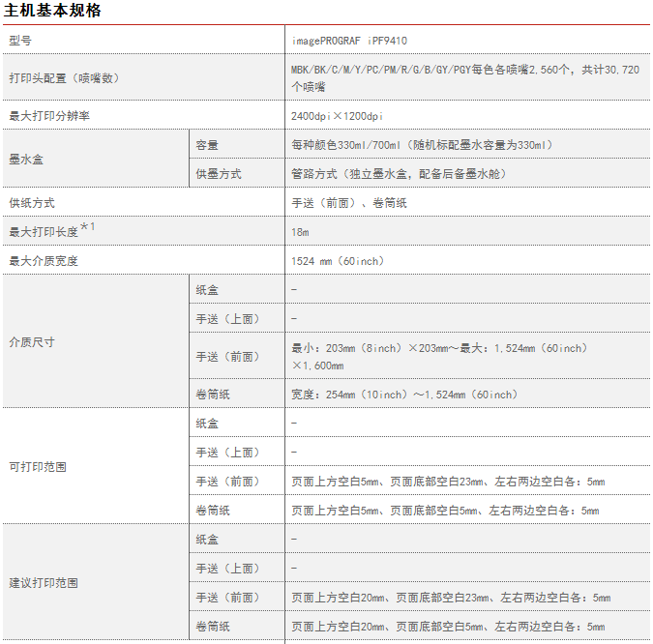Click 手送（前面） under 介质尺寸
This screenshot has height=644, width=653.
click(x=227, y=357)
